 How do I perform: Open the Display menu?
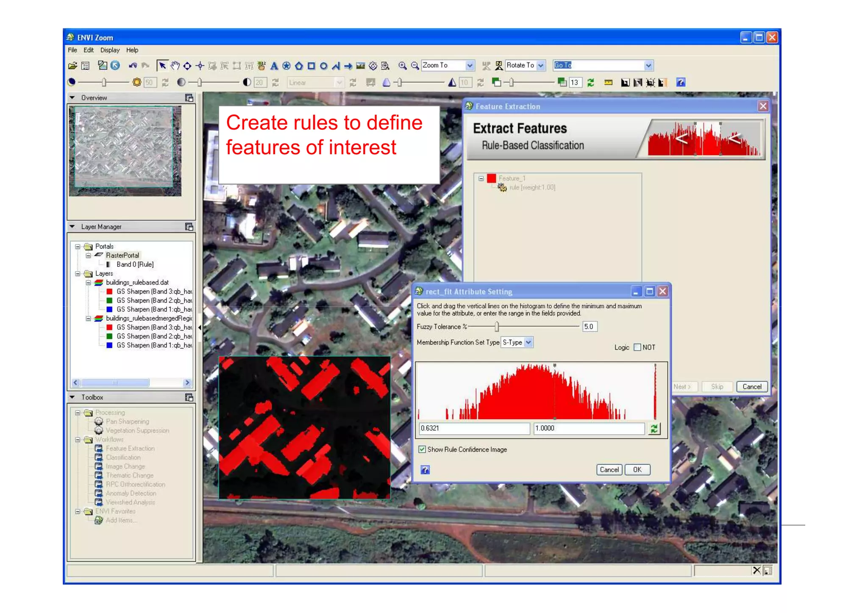point(110,50)
